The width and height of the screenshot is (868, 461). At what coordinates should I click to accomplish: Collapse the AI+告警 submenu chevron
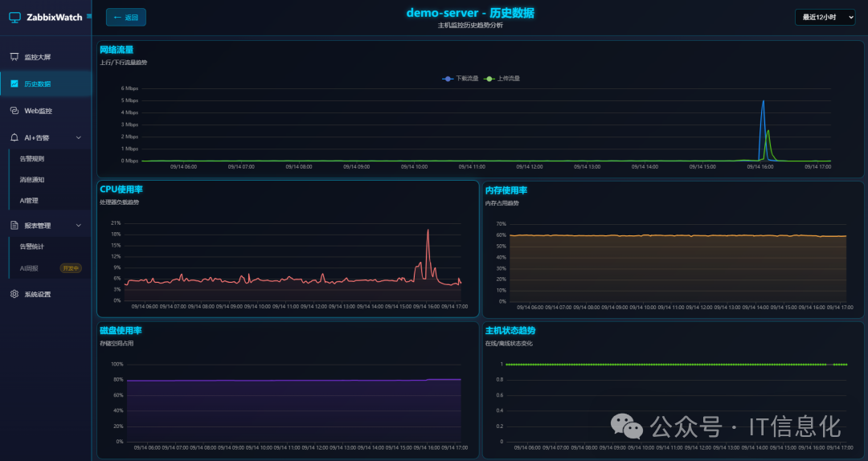(79, 137)
